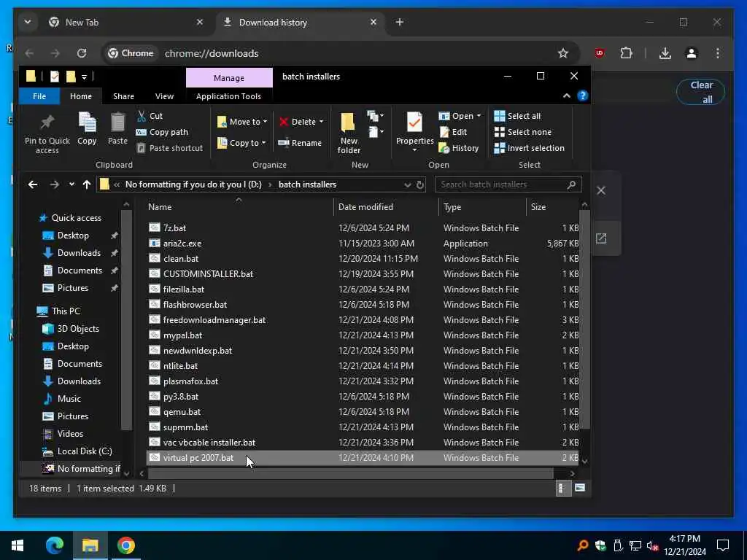This screenshot has height=560, width=747.
Task: Open a new Chrome tab
Action: (399, 23)
